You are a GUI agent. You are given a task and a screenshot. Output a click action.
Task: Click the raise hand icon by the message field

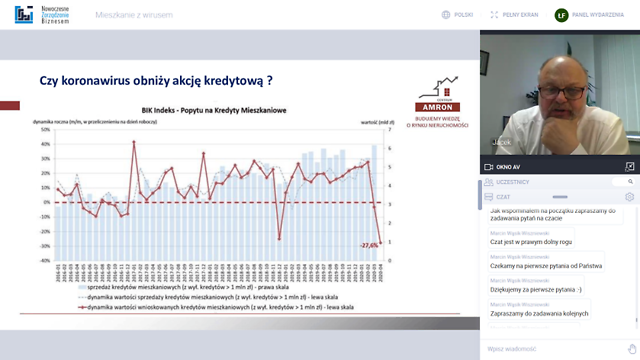pos(632,349)
